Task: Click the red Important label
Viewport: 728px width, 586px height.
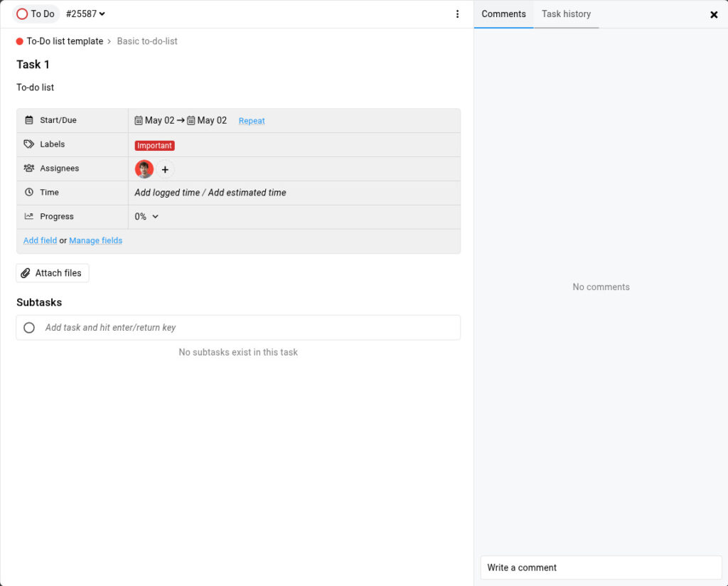Action: (x=154, y=145)
